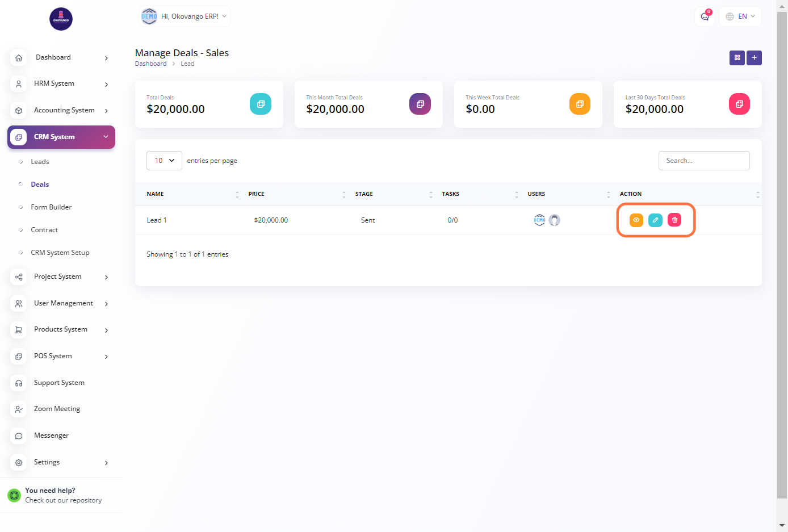
Task: Open the entries per page dropdown
Action: coord(164,161)
